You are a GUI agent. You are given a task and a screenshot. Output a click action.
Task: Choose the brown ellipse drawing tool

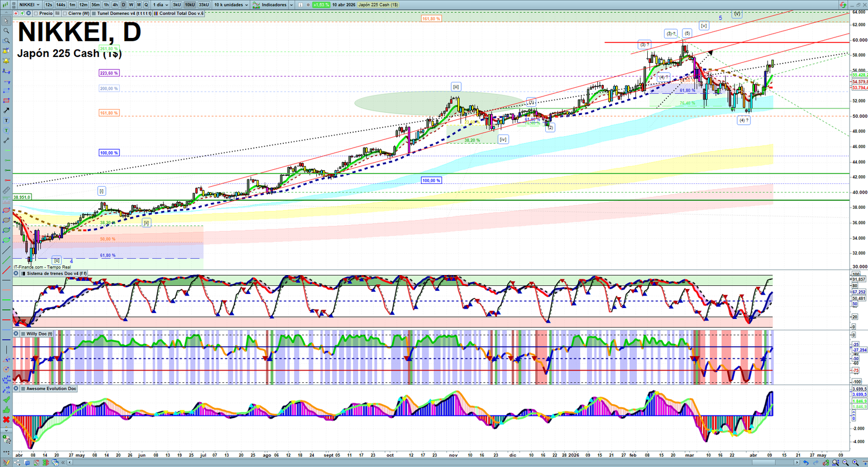coord(6,220)
